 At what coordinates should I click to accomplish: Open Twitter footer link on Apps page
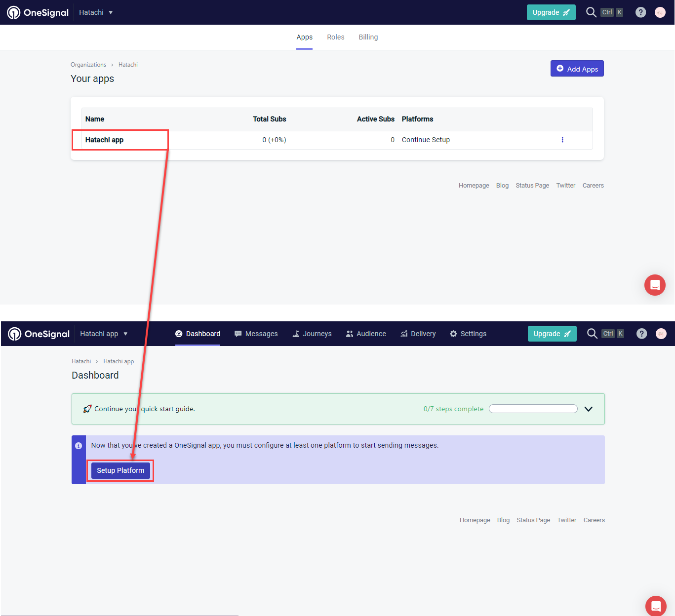coord(566,186)
